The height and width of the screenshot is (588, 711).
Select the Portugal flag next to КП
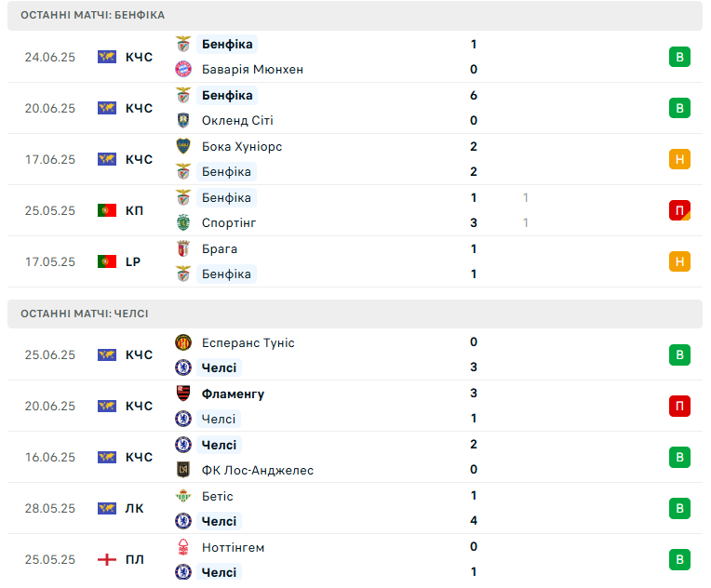point(107,210)
